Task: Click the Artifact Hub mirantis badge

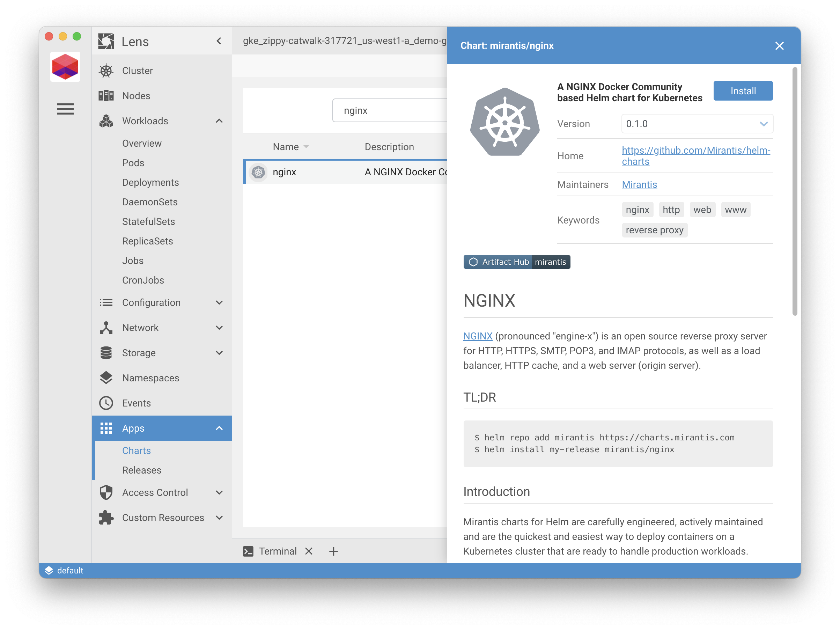Action: click(516, 262)
